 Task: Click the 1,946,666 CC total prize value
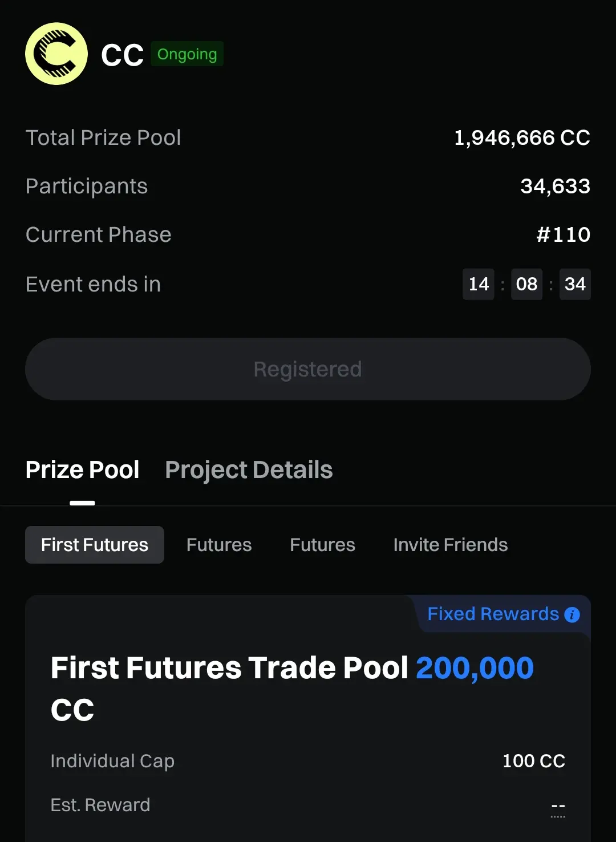(522, 137)
